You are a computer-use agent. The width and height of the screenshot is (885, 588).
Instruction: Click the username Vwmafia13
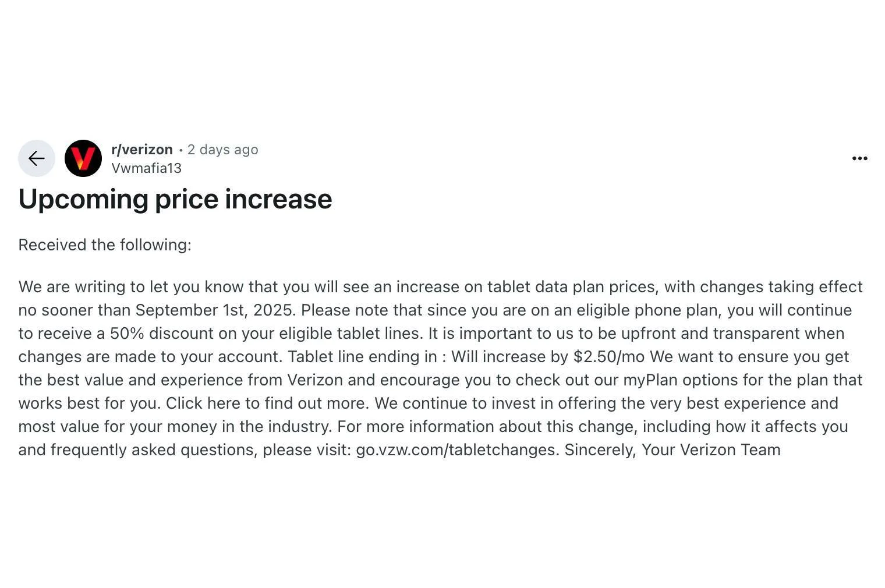[x=146, y=168]
